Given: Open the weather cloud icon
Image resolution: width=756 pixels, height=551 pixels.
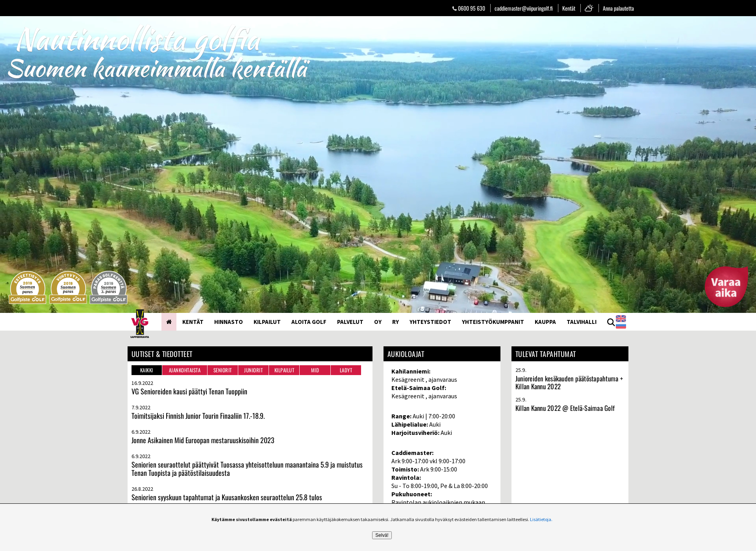Looking at the screenshot, I should click(589, 8).
